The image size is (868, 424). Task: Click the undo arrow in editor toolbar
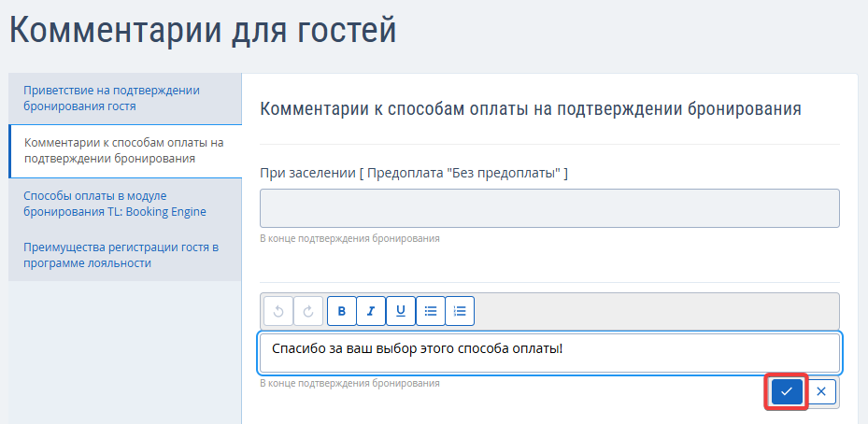pyautogui.click(x=278, y=311)
